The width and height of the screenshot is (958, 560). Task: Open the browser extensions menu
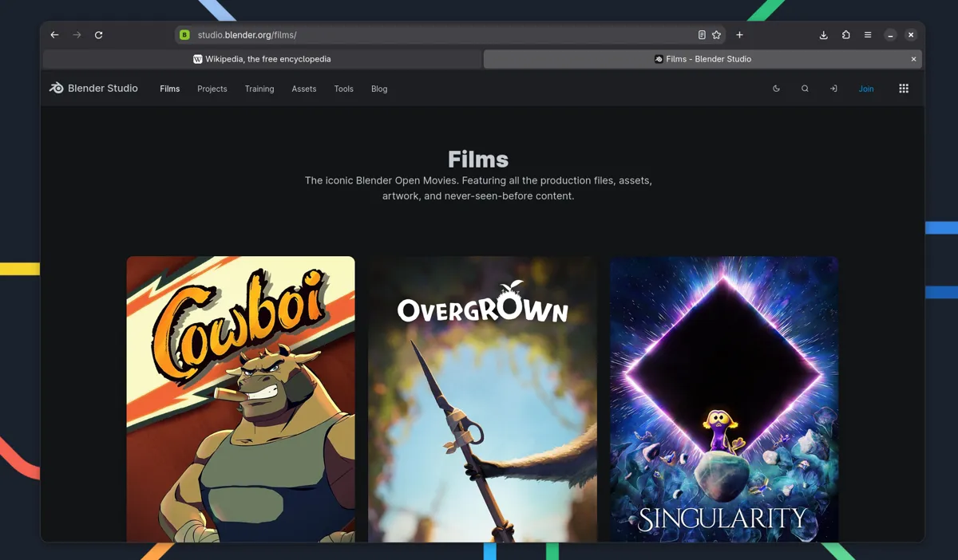(x=846, y=35)
